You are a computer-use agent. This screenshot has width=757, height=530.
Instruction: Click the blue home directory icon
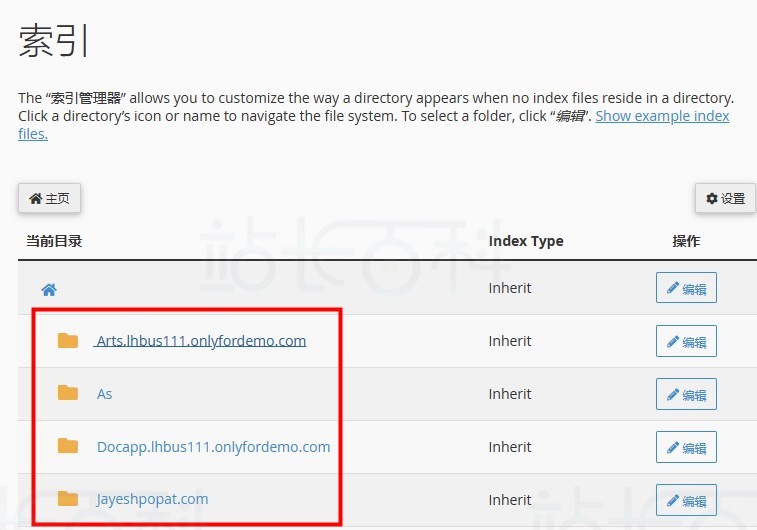pos(49,290)
